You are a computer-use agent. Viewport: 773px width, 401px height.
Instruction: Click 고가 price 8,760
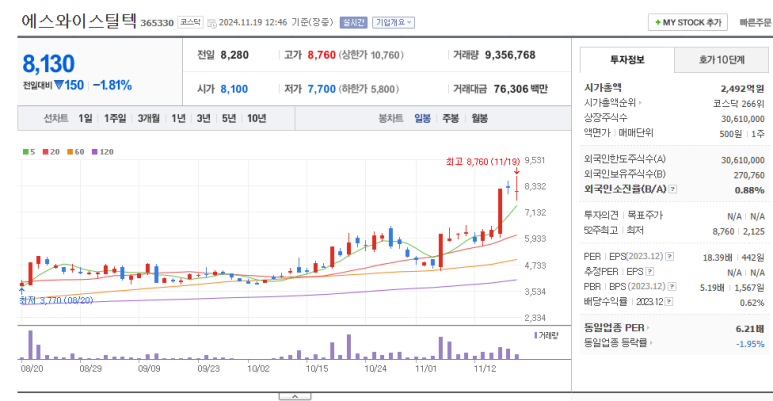[x=321, y=55]
